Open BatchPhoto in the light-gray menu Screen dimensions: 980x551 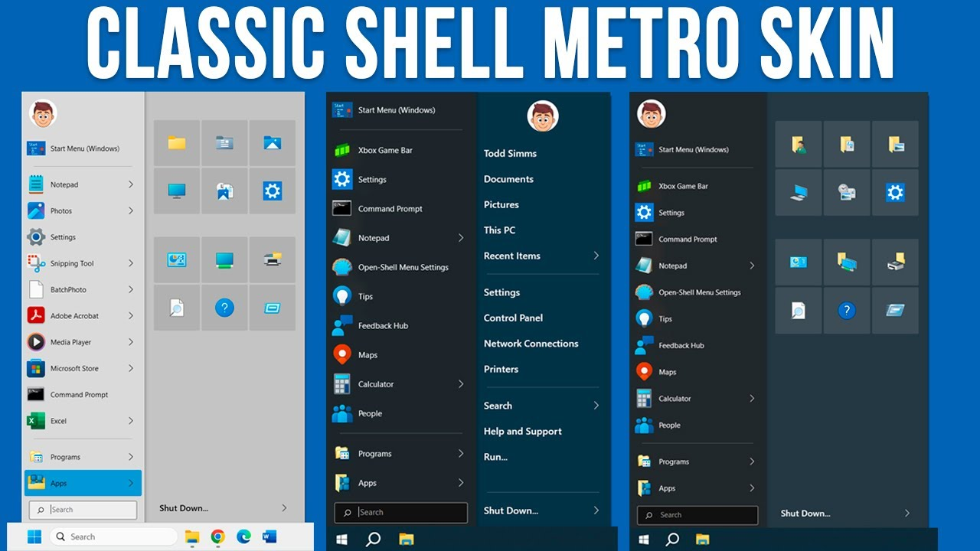coord(81,289)
